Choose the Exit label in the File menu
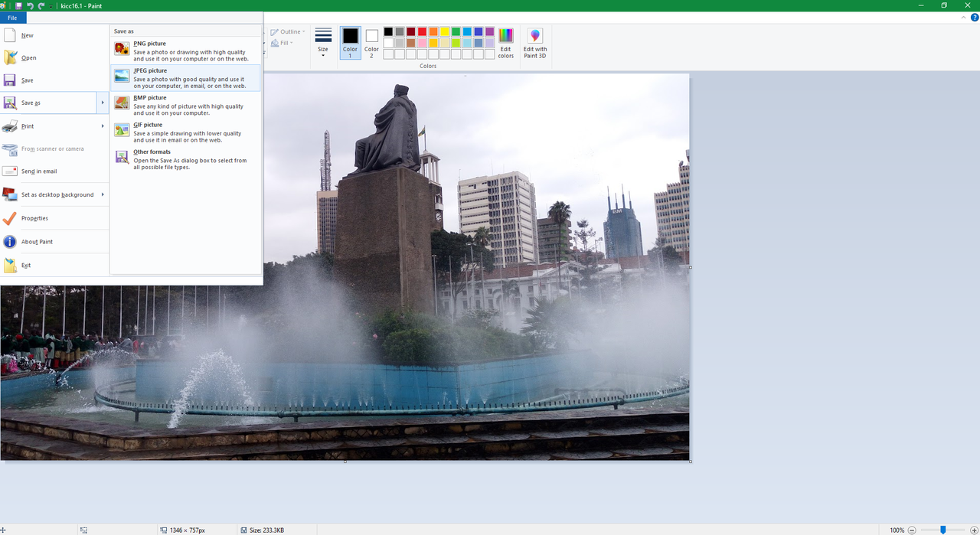The width and height of the screenshot is (980, 535). [26, 266]
